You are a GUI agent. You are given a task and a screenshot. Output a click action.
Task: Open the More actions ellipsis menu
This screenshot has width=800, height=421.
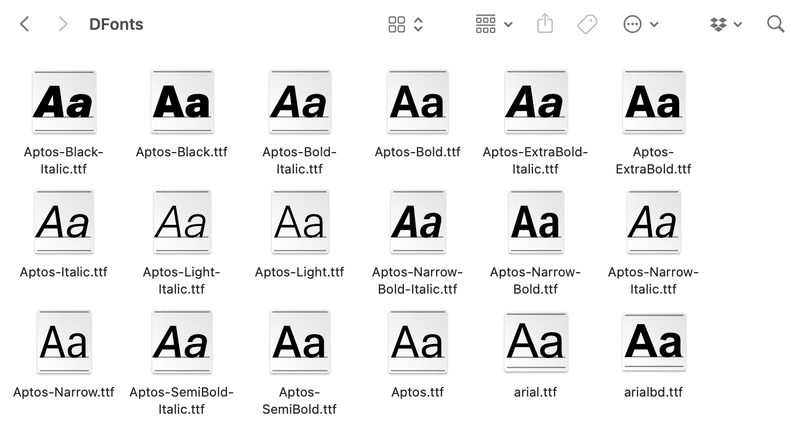click(640, 24)
